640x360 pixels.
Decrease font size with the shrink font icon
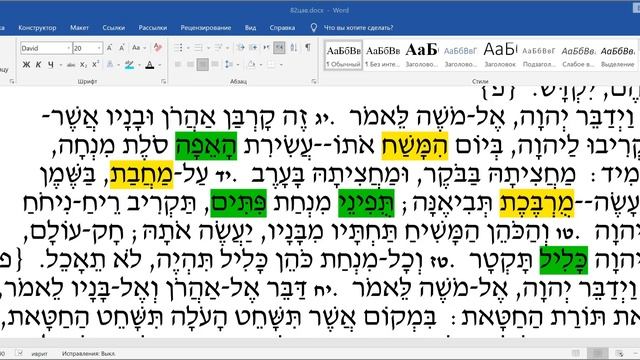[x=121, y=48]
